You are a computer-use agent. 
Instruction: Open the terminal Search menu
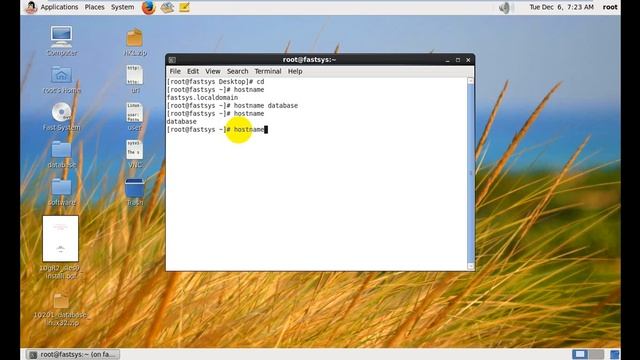[238, 71]
